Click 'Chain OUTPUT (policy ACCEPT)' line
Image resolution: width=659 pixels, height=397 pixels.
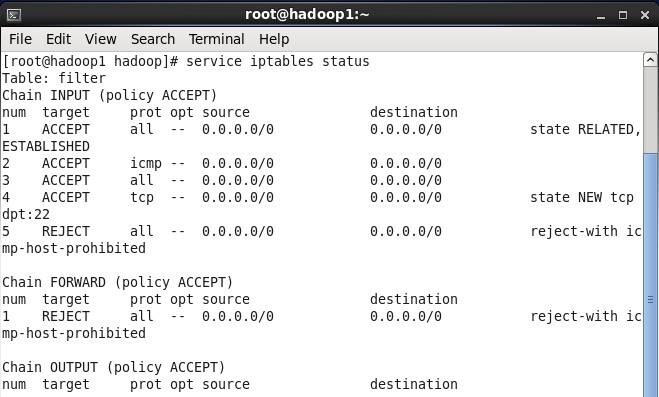click(113, 367)
